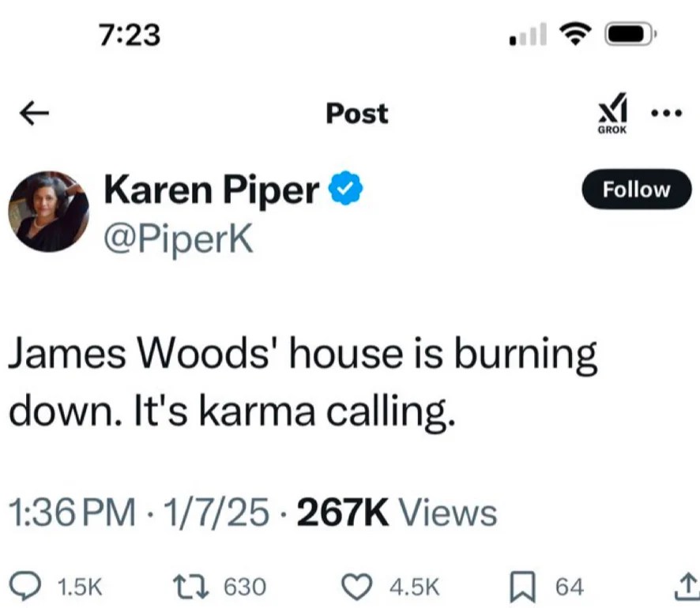The height and width of the screenshot is (608, 700).
Task: Tap the back arrow icon
Action: 35,113
